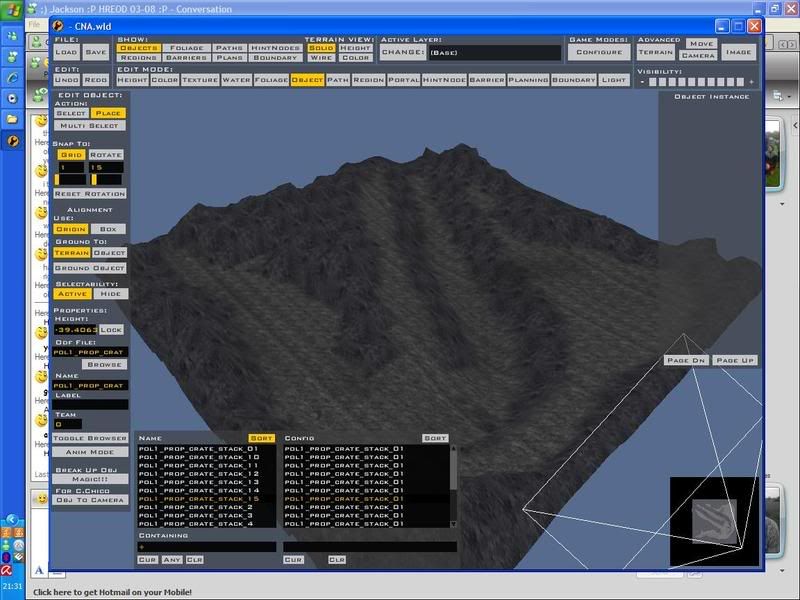The width and height of the screenshot is (800, 600).
Task: Switch to Water edit mode
Action: click(x=236, y=80)
